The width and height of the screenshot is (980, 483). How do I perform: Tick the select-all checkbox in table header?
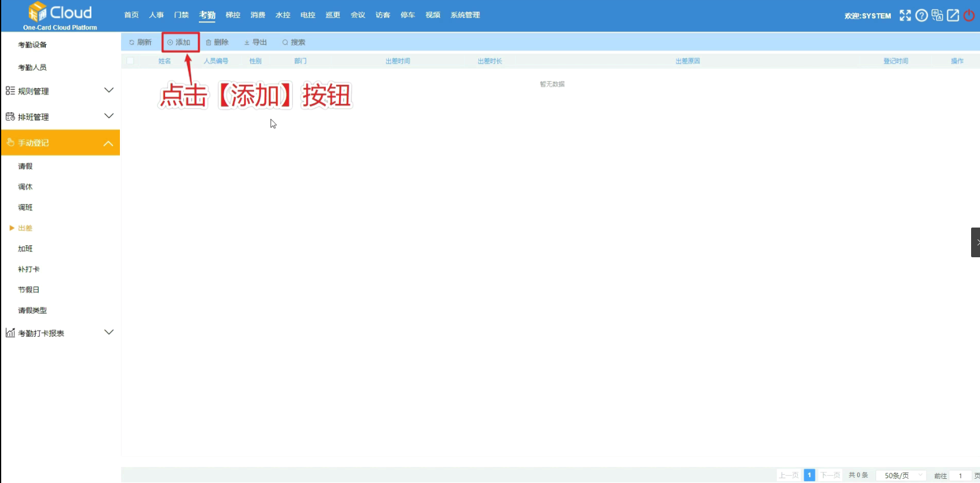click(x=131, y=61)
